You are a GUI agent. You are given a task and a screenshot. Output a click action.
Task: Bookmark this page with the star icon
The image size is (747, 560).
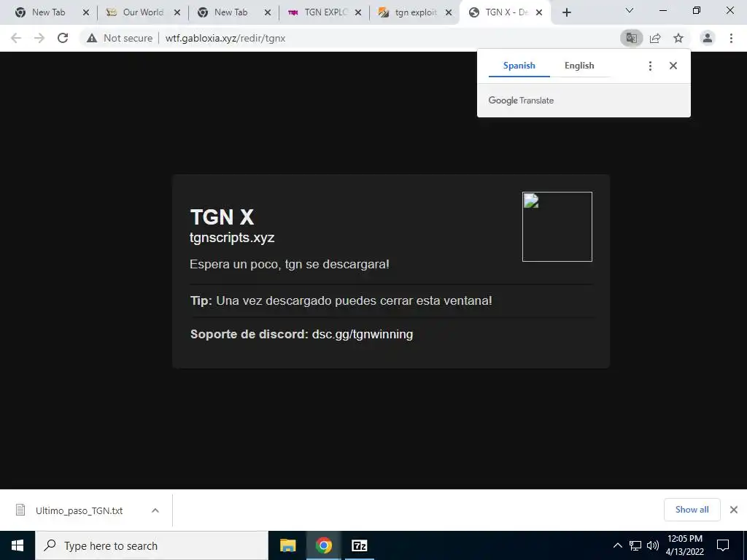678,38
